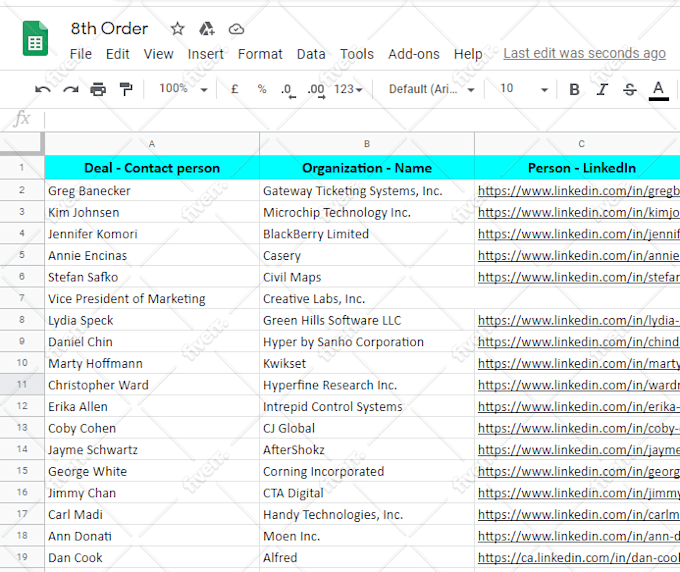Select the 'Hyper by Sanho Corporation' cell
This screenshot has width=680, height=572.
[x=367, y=342]
